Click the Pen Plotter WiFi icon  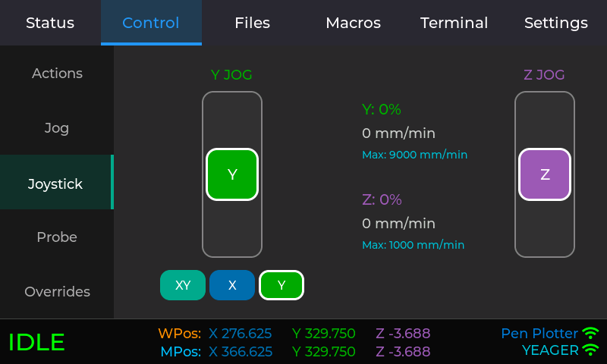(590, 333)
